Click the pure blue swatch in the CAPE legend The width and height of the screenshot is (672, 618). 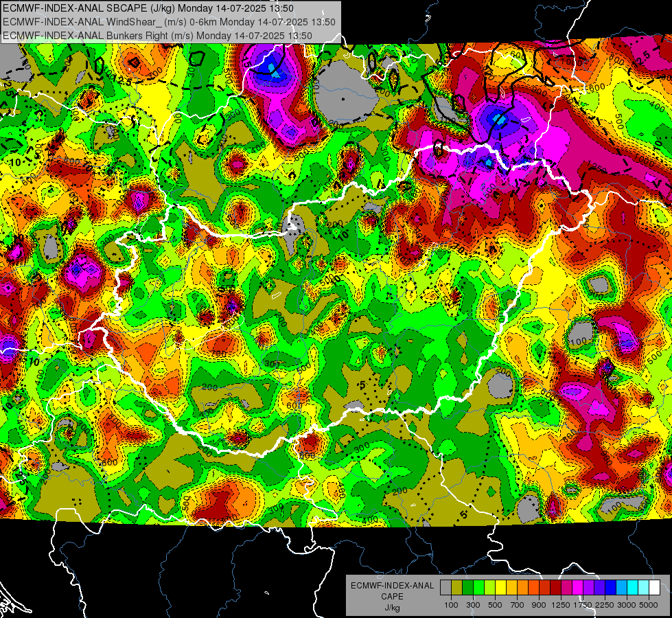tap(611, 587)
